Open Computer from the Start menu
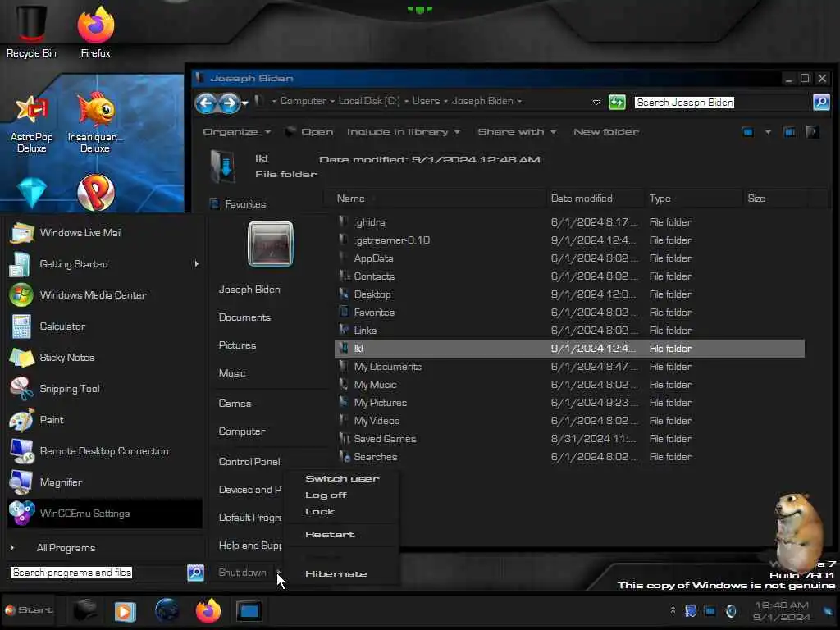Viewport: 840px width, 630px height. 242,431
